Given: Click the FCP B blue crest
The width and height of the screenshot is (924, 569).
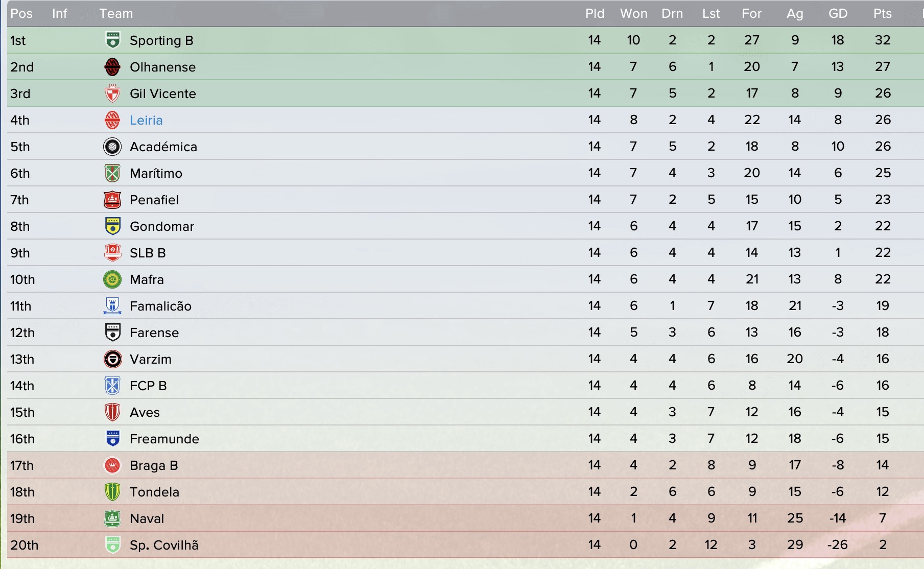Looking at the screenshot, I should [x=112, y=386].
